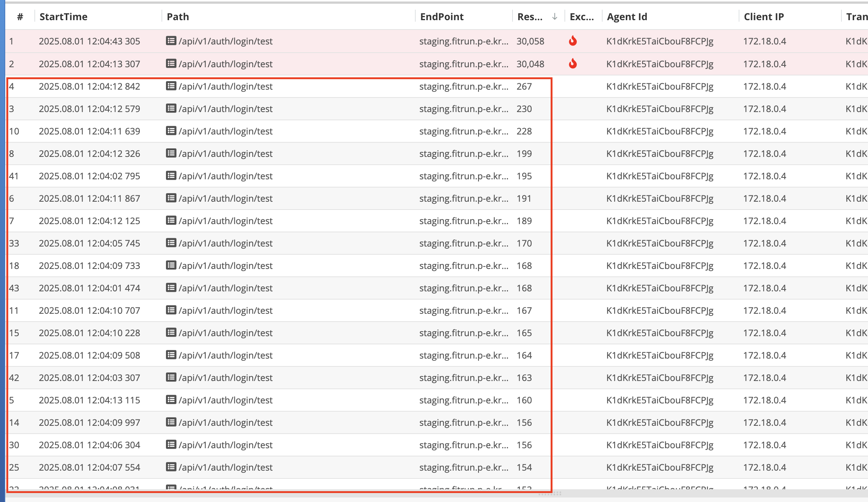
Task: Click the flame exception icon in row 1
Action: click(572, 41)
